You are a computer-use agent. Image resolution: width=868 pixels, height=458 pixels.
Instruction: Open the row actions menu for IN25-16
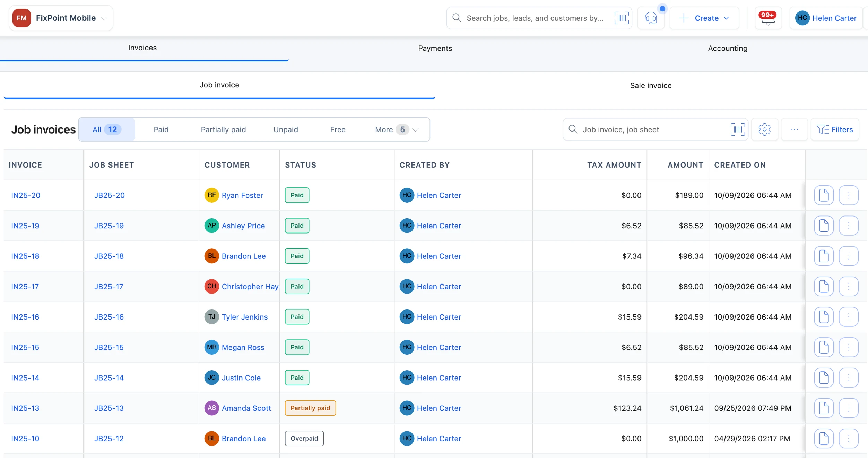(x=849, y=317)
